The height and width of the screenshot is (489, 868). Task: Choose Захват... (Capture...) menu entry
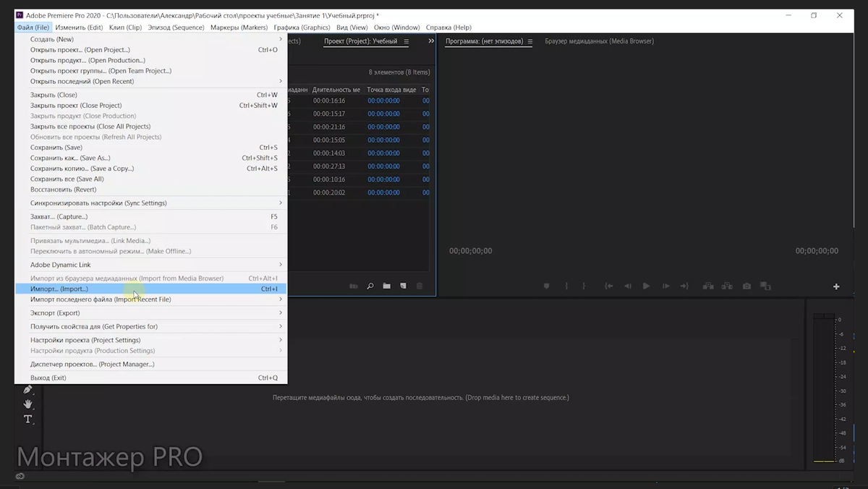coord(150,216)
